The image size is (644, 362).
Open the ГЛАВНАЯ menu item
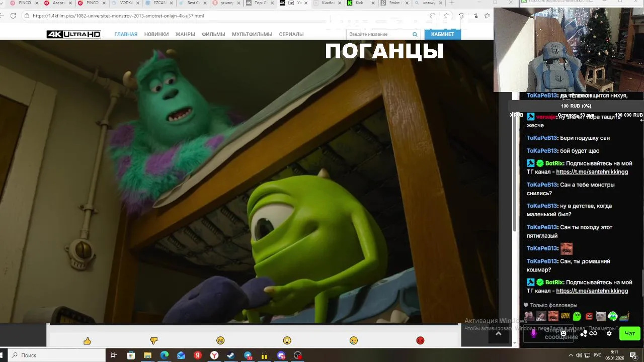(x=126, y=34)
